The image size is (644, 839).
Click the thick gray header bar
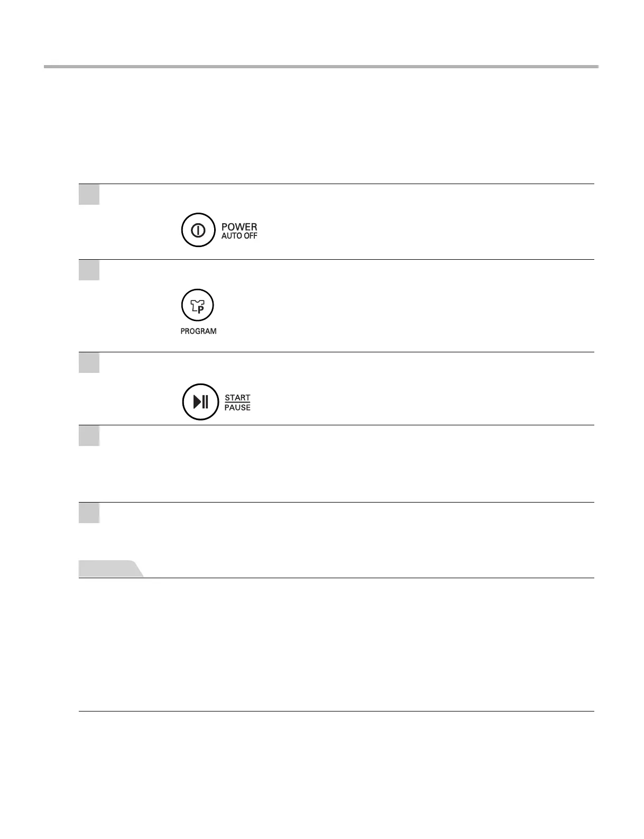point(321,67)
